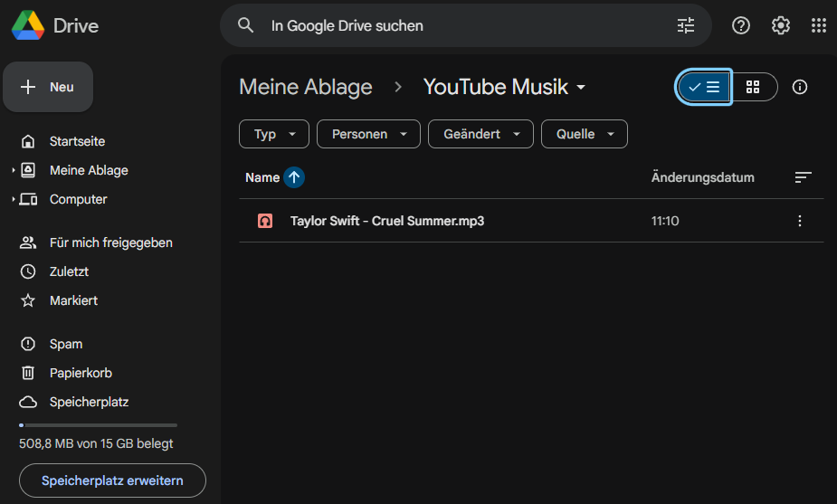Click the search magnifier icon
The image size is (837, 504).
click(x=245, y=25)
